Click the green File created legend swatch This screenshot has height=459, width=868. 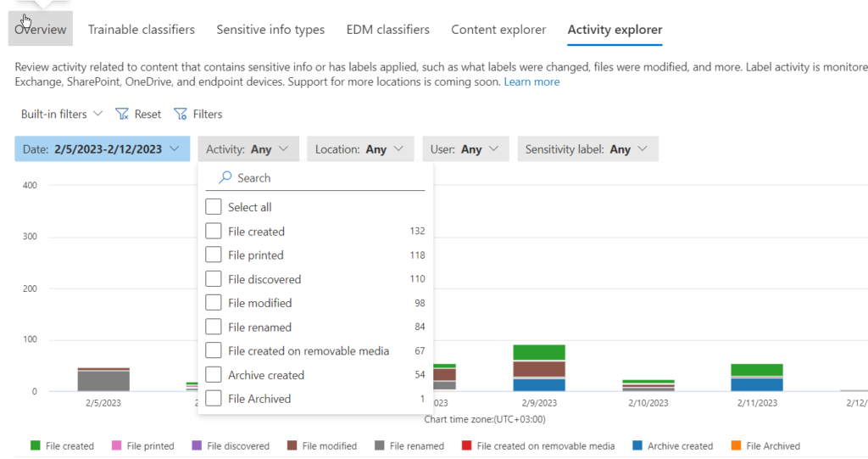(x=36, y=445)
